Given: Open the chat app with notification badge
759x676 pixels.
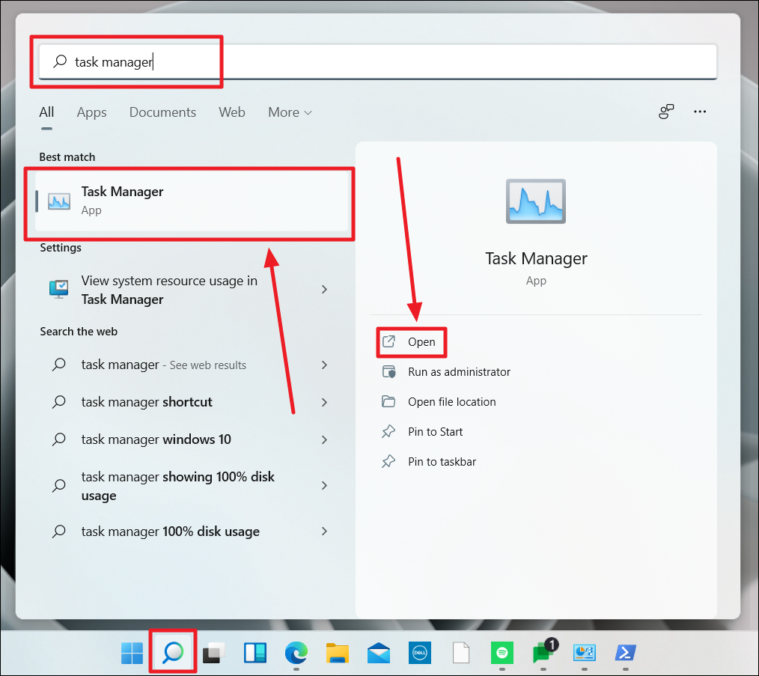Looking at the screenshot, I should 544,651.
